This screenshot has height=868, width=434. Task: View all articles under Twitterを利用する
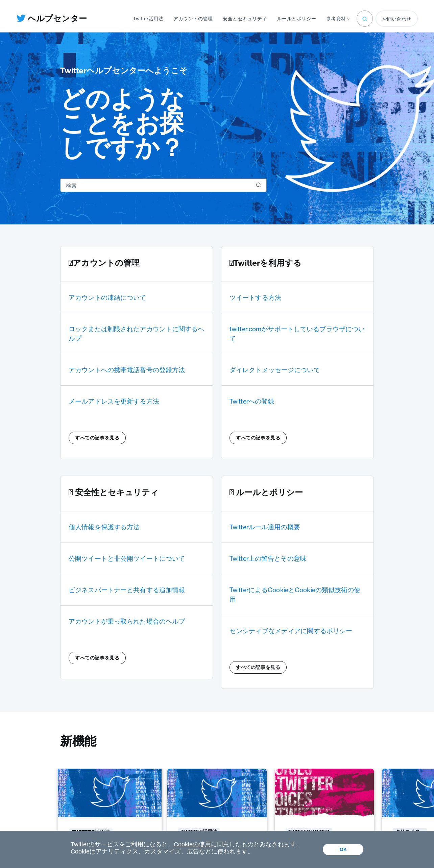pyautogui.click(x=258, y=438)
